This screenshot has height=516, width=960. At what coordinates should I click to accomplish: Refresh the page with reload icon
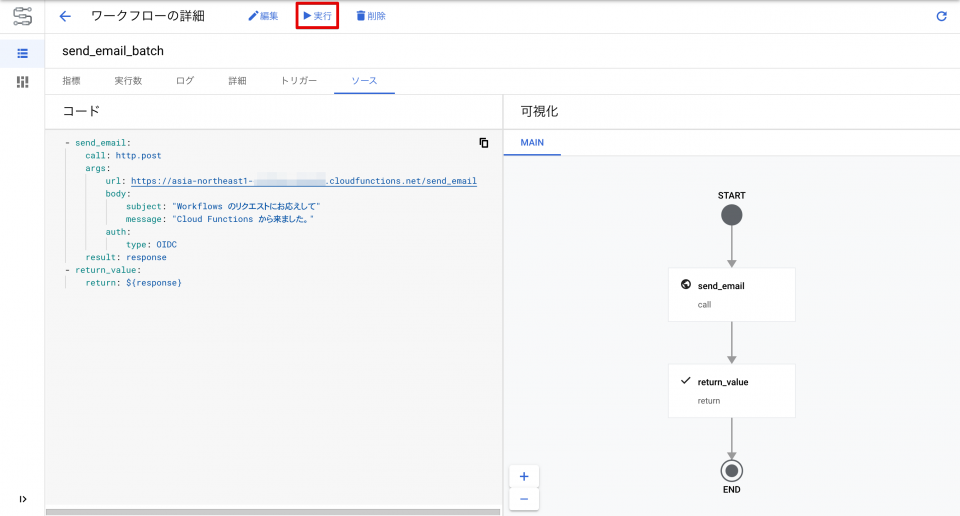[942, 17]
